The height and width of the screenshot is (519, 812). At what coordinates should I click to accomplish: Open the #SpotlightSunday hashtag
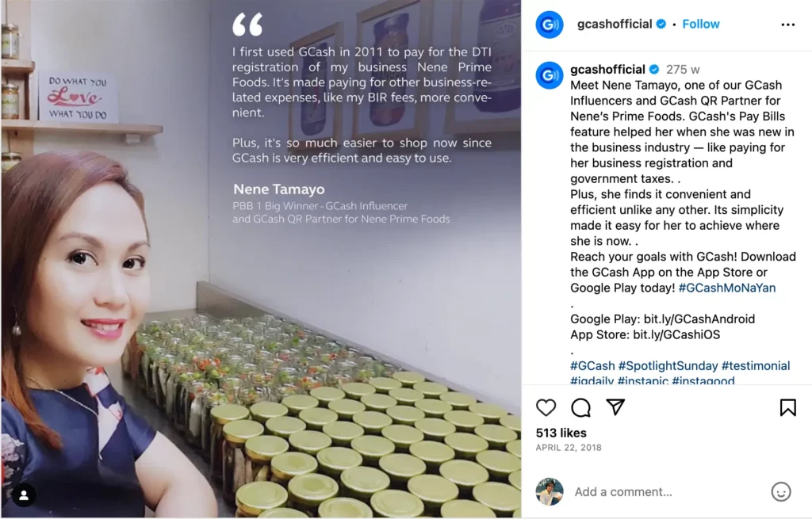click(668, 366)
